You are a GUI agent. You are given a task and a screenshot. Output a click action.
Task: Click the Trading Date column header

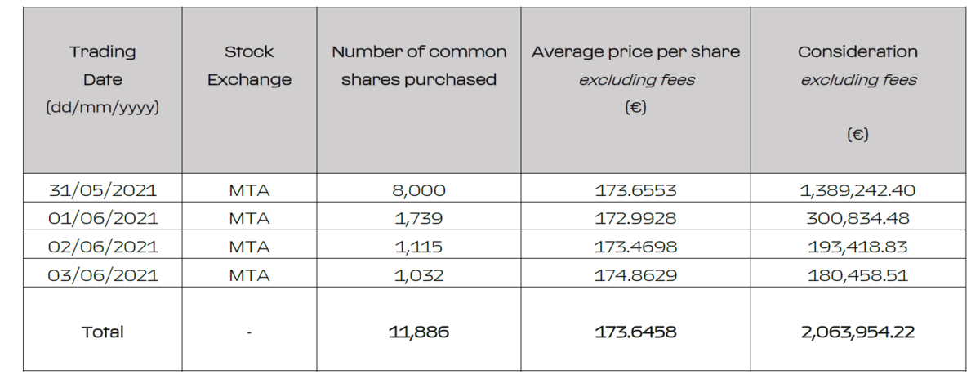(103, 80)
